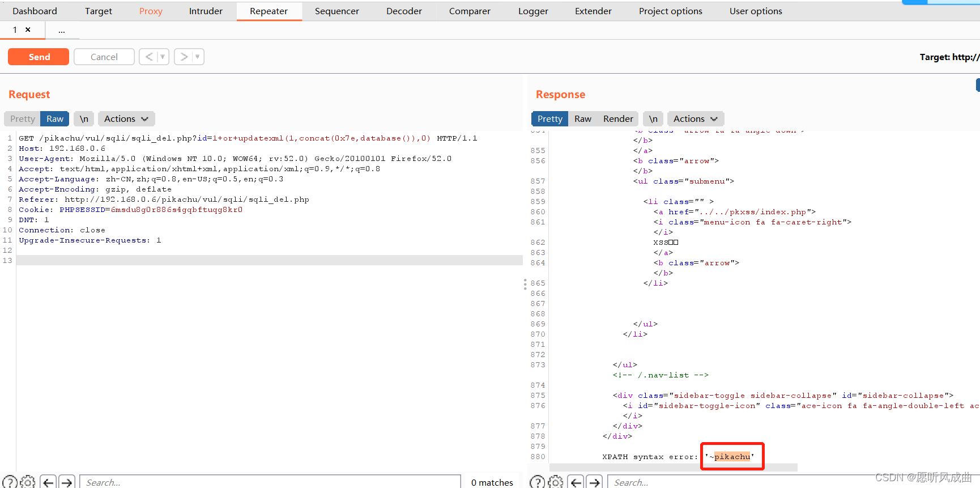Open User options tab
The height and width of the screenshot is (488, 980).
tap(756, 11)
